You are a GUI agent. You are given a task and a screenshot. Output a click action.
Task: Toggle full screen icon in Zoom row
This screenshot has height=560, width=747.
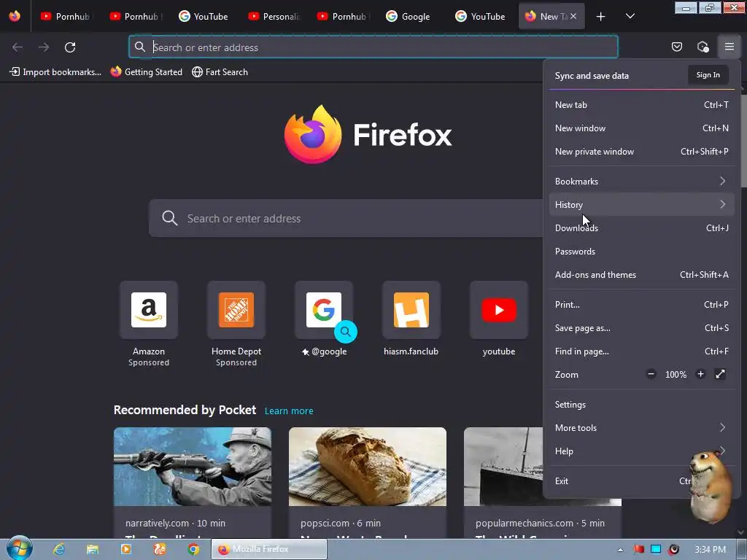pos(720,374)
